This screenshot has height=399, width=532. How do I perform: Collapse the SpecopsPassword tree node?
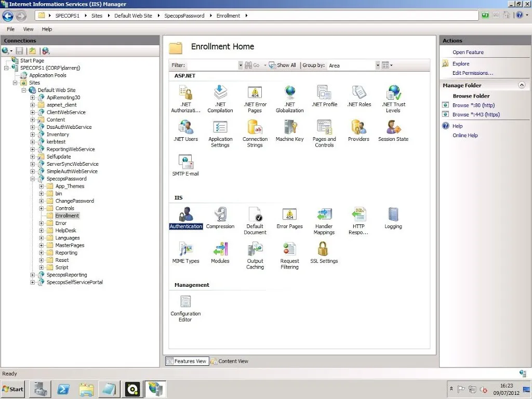[x=33, y=179]
